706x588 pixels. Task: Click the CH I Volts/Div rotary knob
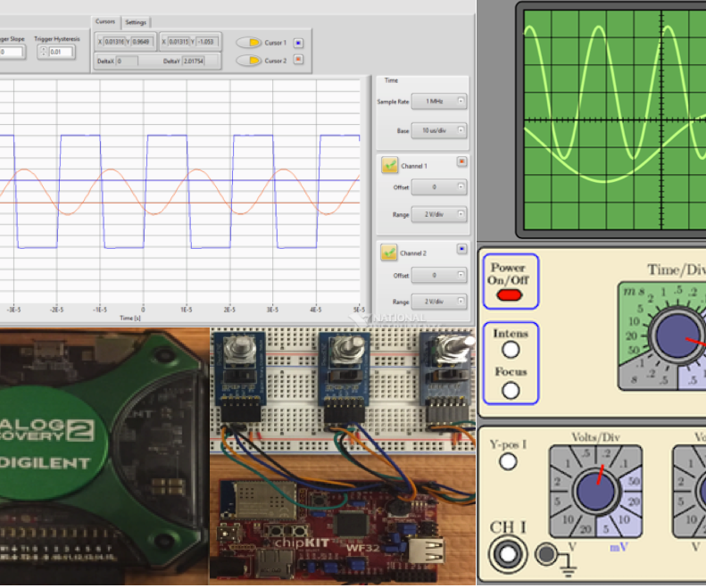(x=595, y=492)
